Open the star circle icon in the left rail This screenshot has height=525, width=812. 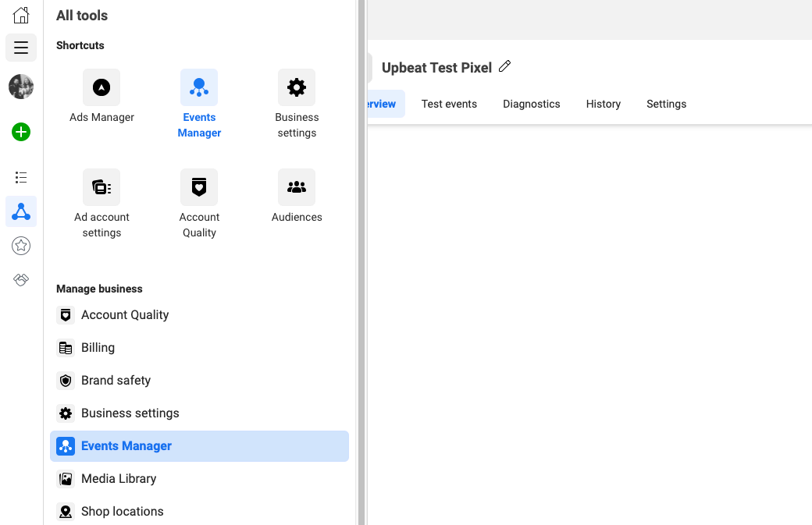coord(21,246)
